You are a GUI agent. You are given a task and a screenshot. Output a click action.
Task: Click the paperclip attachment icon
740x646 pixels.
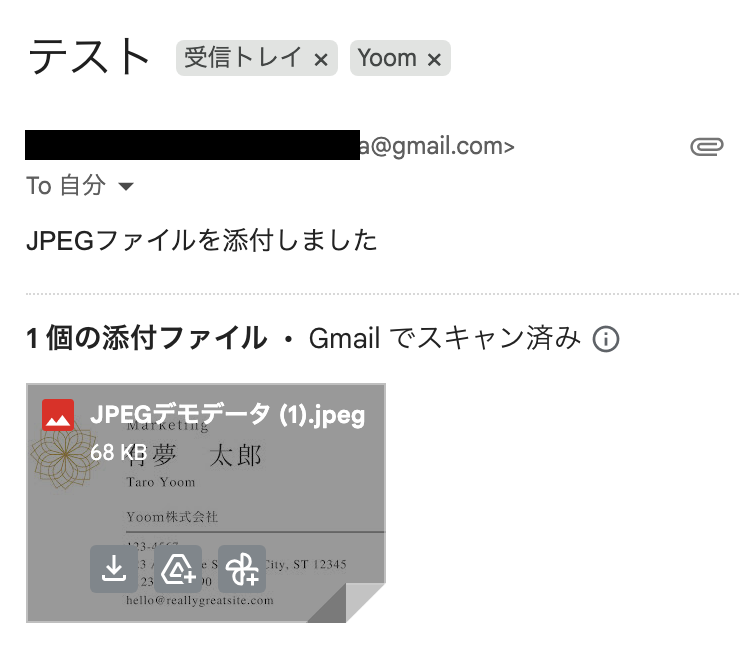point(706,147)
